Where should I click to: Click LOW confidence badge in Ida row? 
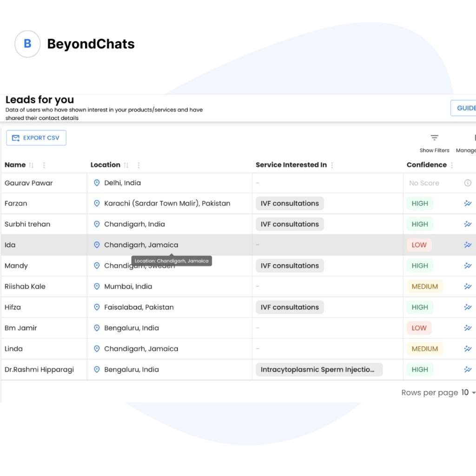click(419, 245)
